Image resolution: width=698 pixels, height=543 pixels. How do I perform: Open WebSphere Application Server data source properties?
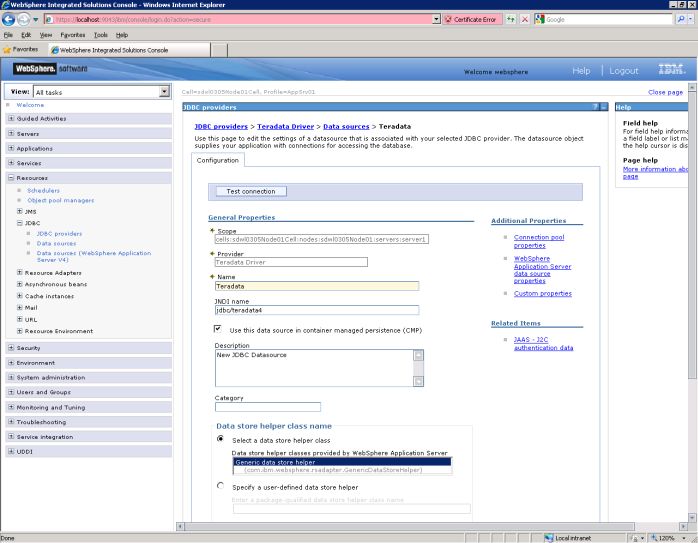click(542, 270)
